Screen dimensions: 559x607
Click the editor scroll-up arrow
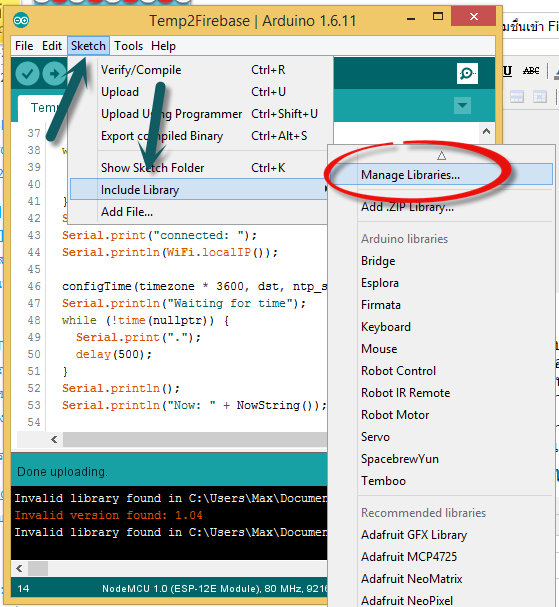coord(486,131)
